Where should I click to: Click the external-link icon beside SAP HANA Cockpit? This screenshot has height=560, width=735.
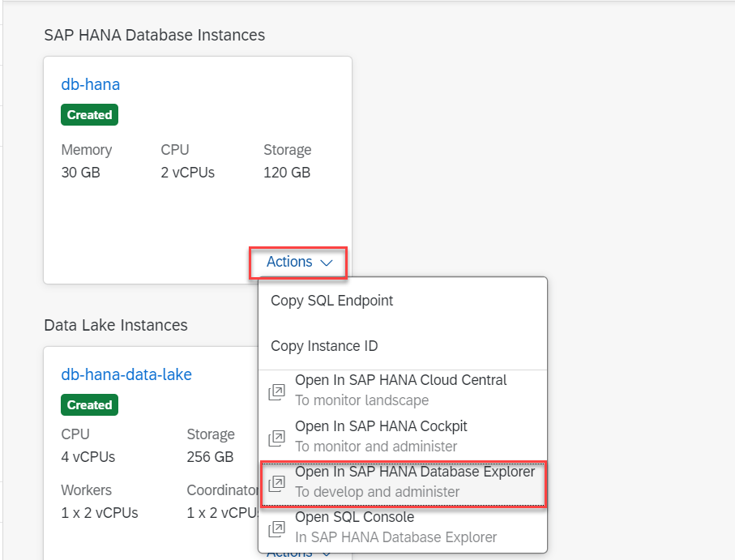276,438
